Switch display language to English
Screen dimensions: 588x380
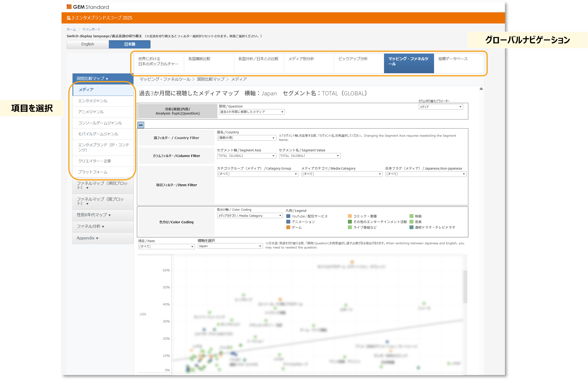click(x=88, y=44)
